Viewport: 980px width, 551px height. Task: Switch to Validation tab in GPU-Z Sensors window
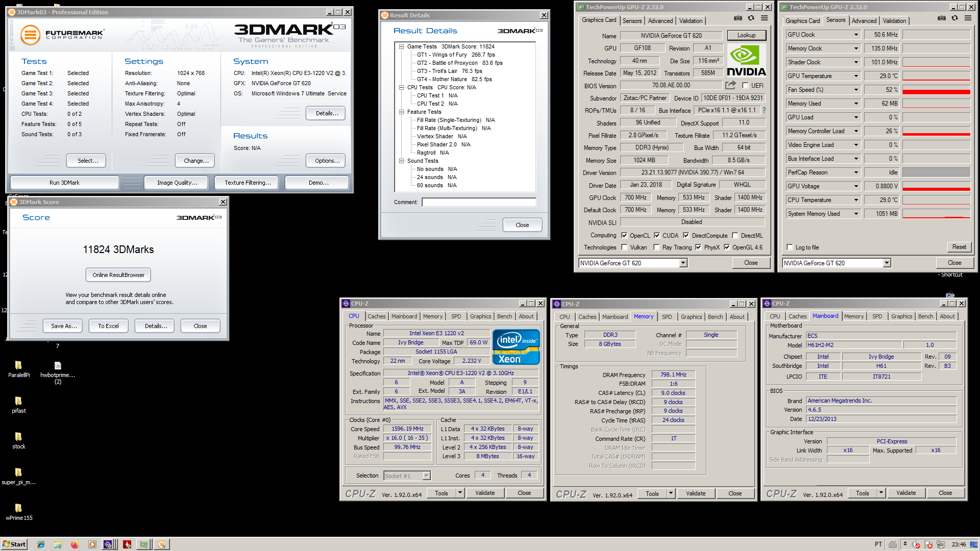(894, 21)
